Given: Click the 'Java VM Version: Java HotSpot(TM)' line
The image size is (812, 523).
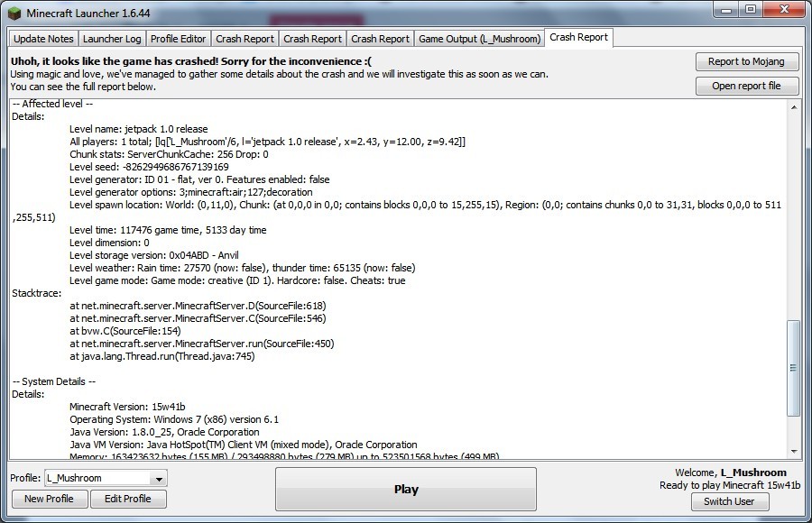Looking at the screenshot, I should point(244,445).
